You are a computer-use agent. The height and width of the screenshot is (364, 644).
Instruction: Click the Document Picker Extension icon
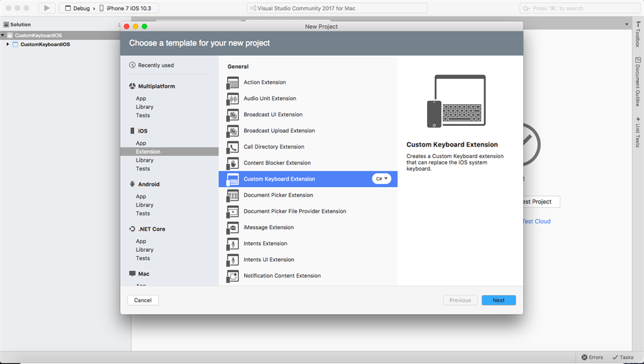[233, 195]
